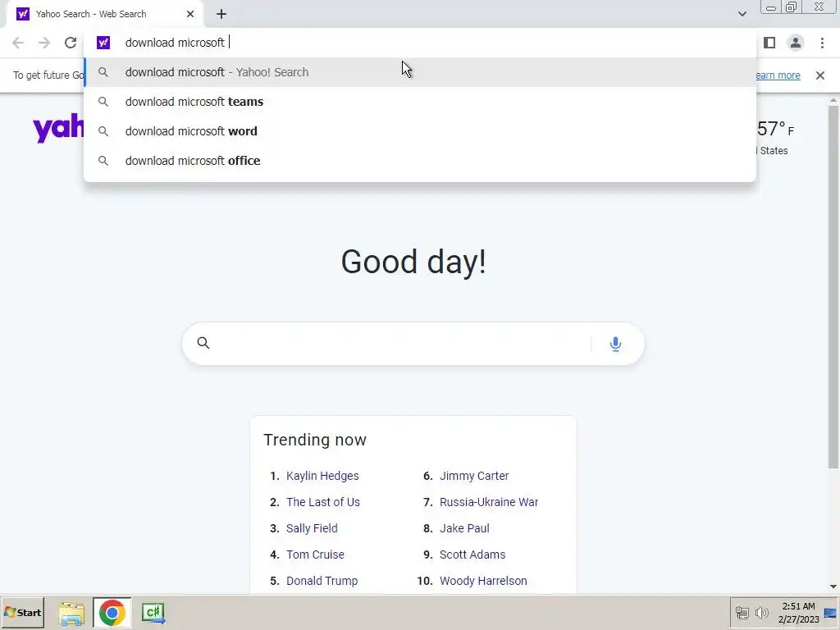
Task: Select suggestion 'download microsoft office'
Action: (421, 161)
